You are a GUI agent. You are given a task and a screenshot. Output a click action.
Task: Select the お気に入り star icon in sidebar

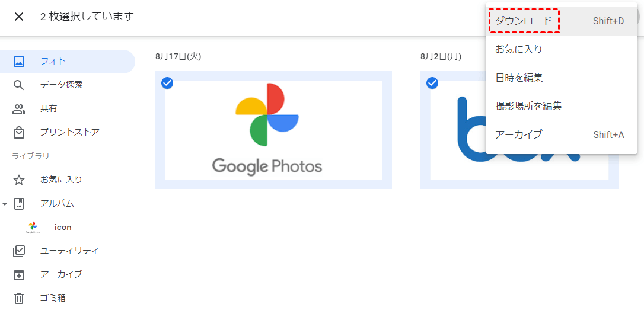click(19, 180)
